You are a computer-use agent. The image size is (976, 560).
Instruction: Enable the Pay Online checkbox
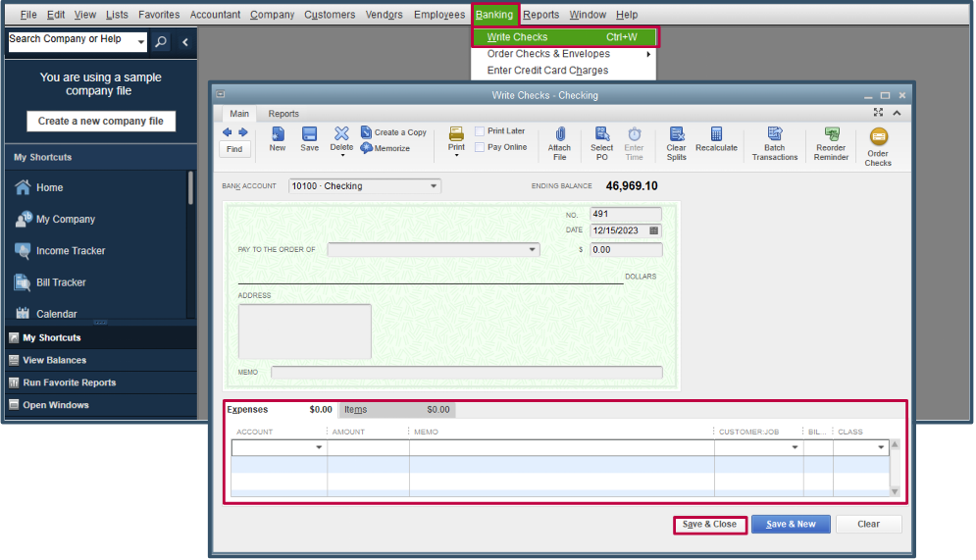pyautogui.click(x=480, y=147)
